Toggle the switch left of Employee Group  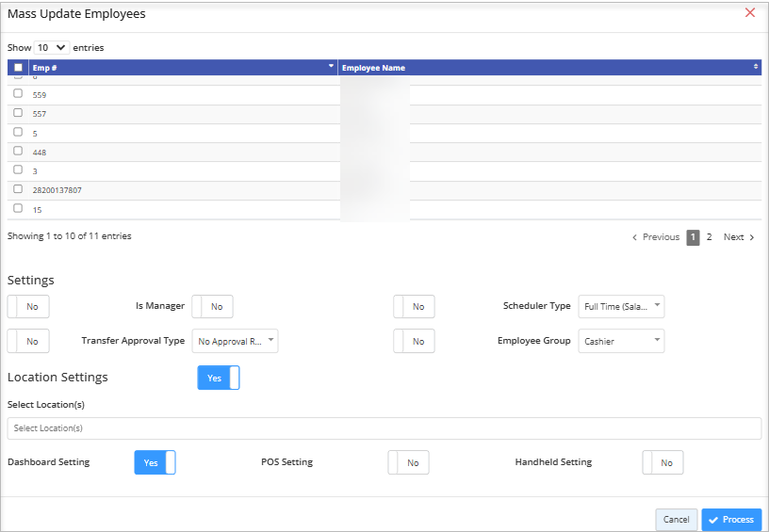[x=414, y=341]
